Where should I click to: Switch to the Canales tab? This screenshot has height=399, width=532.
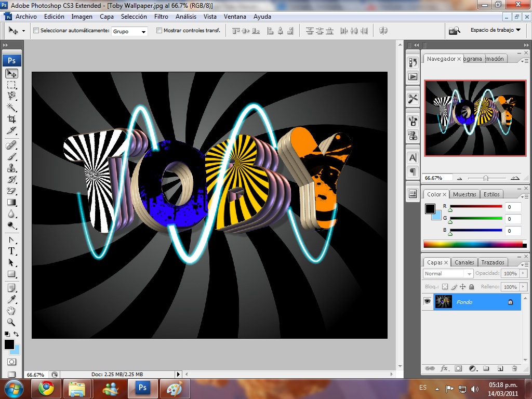coord(464,262)
